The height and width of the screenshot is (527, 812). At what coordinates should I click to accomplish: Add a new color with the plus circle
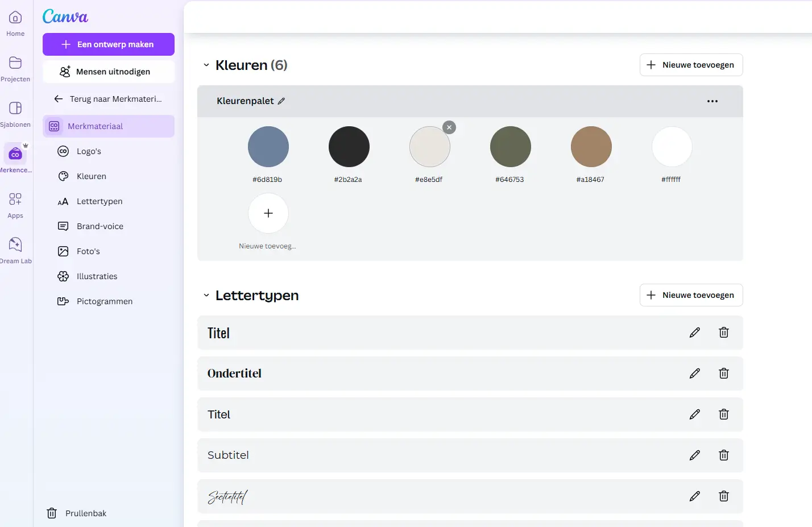268,213
